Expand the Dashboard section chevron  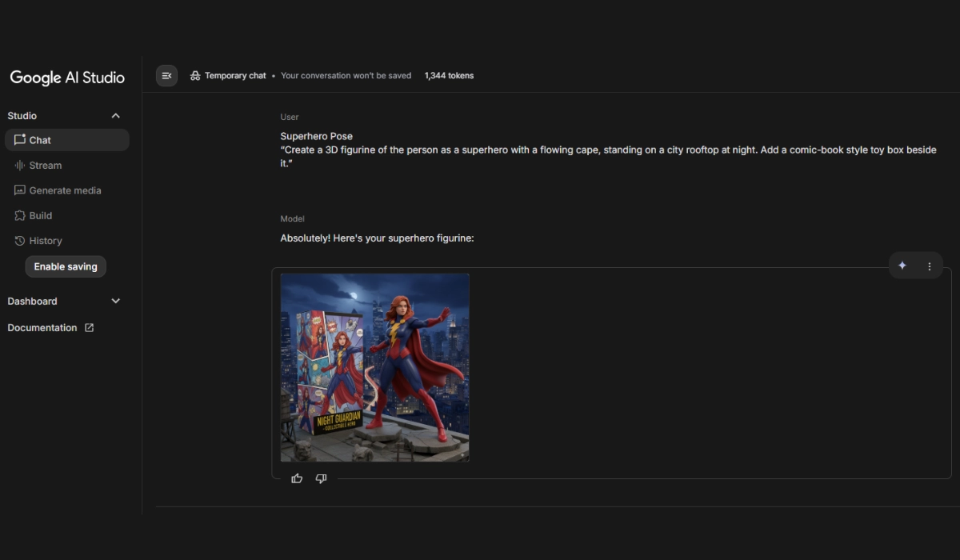point(115,302)
